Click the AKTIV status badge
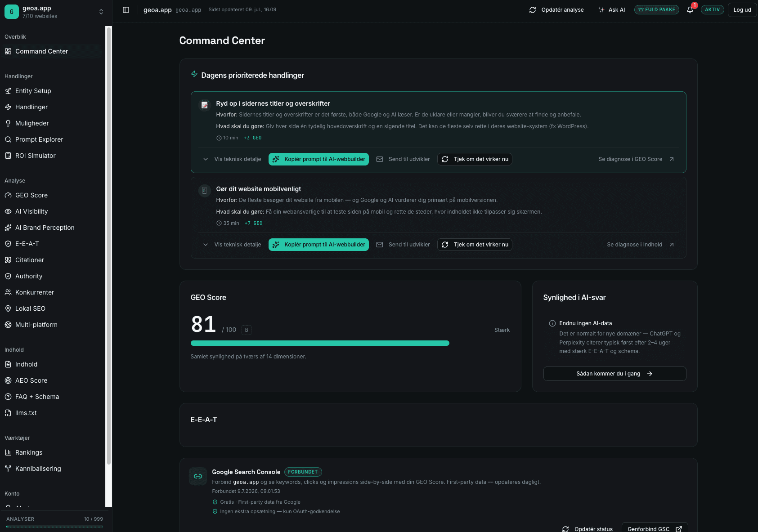Image resolution: width=758 pixels, height=532 pixels. tap(712, 10)
